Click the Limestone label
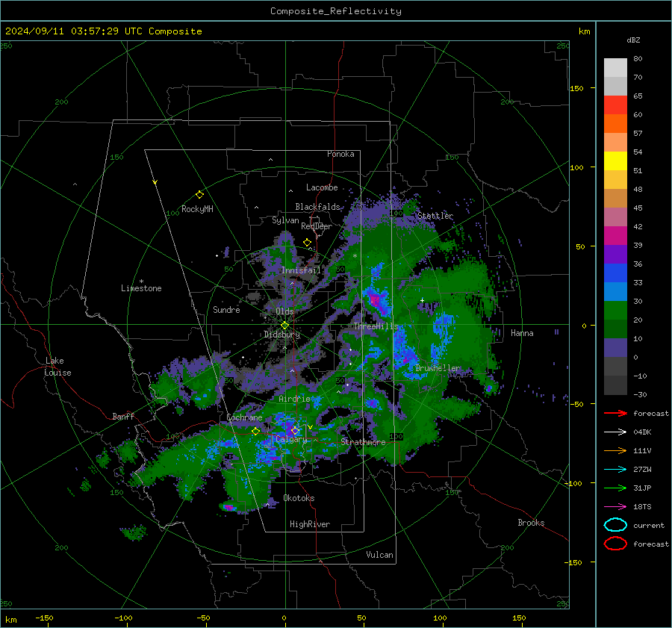 point(141,288)
